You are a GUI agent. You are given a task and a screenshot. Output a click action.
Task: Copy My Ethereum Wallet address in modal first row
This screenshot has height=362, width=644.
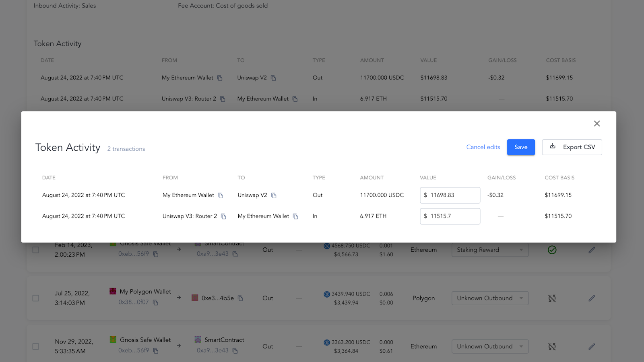[220, 195]
